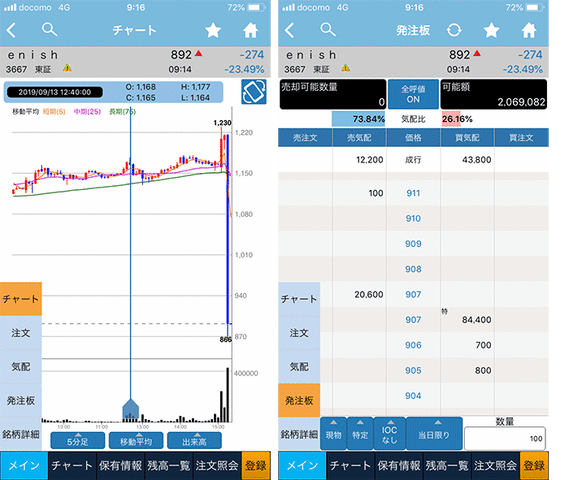569x480 pixels.
Task: Tap the 売却可能数量 box
Action: pyautogui.click(x=333, y=94)
